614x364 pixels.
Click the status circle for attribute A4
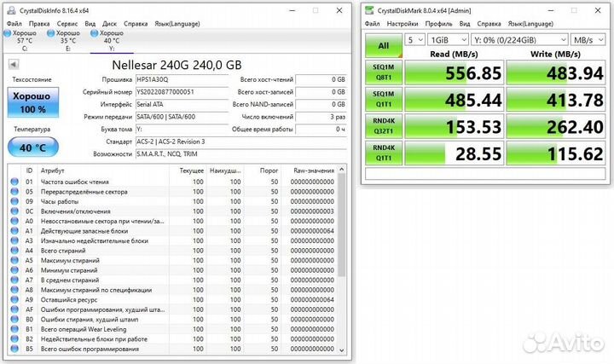(14, 251)
